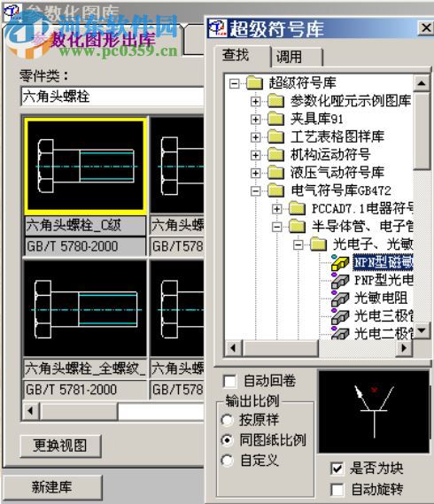
Task: Expand the 工艺表格图样库 node
Action: pos(256,137)
